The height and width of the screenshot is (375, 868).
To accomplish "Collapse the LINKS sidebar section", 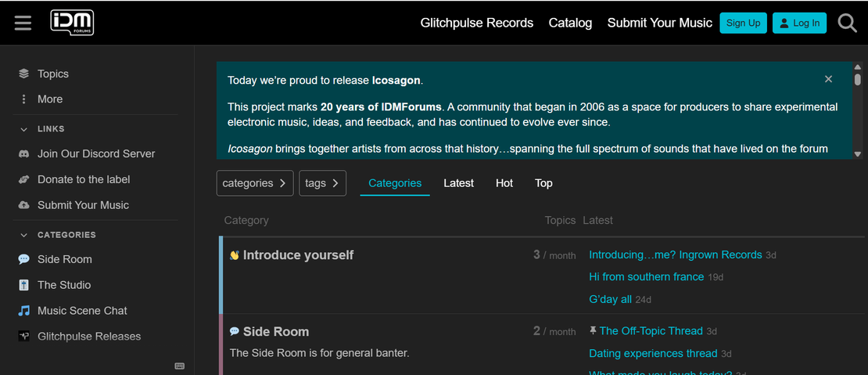I will click(x=23, y=129).
